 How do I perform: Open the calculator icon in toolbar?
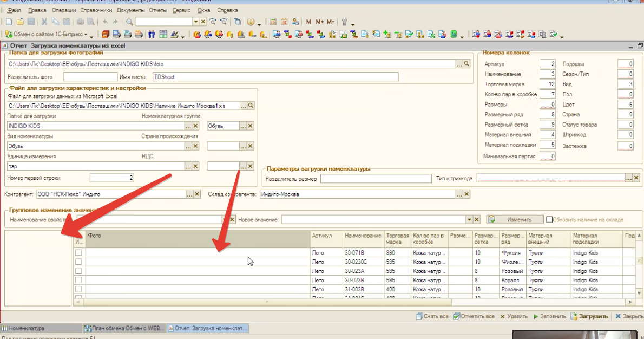[x=272, y=22]
